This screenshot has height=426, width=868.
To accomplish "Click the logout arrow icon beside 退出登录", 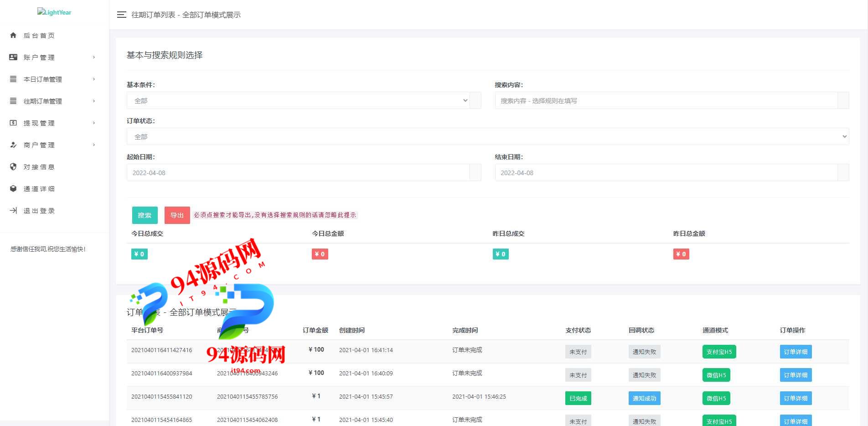I will 13,210.
